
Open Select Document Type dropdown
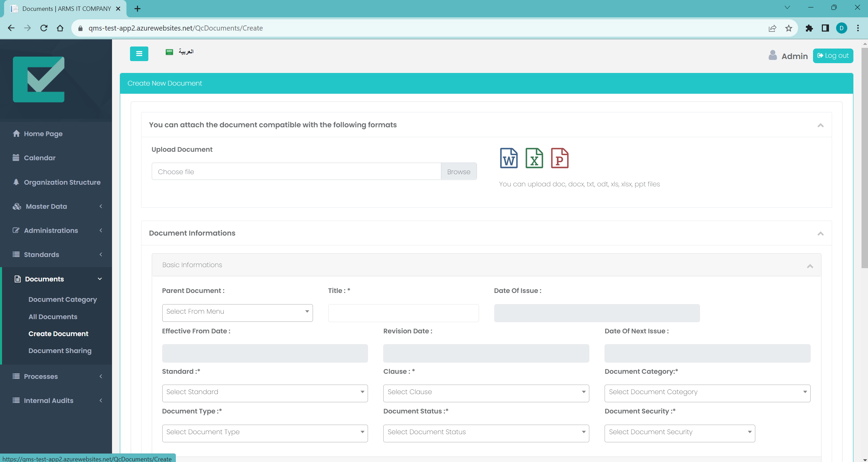265,433
